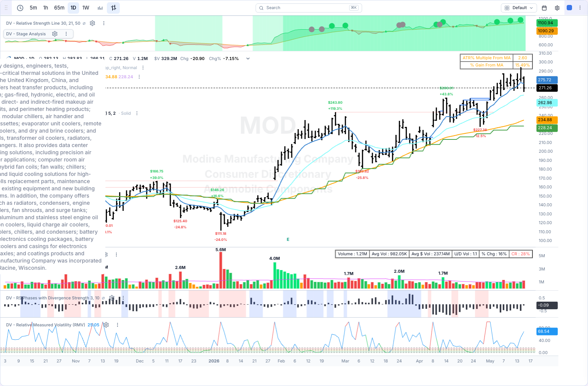Click the 1090.29 orange RS axis label
The height and width of the screenshot is (386, 588).
pos(547,31)
